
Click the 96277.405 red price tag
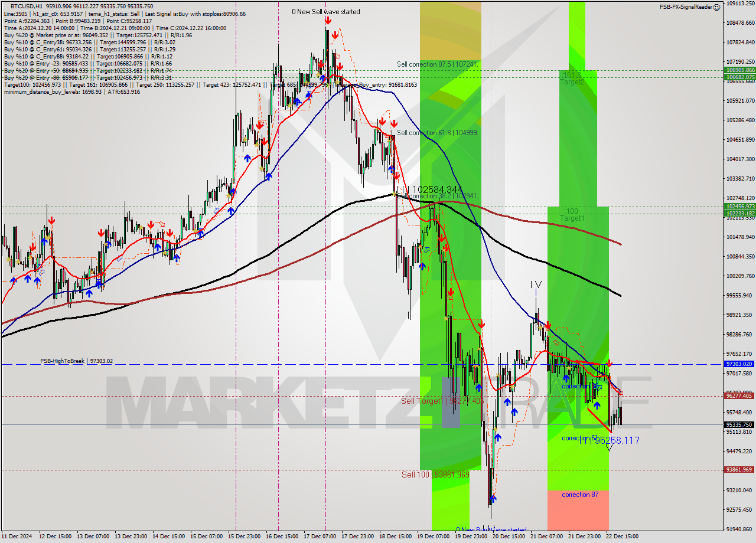pos(739,396)
